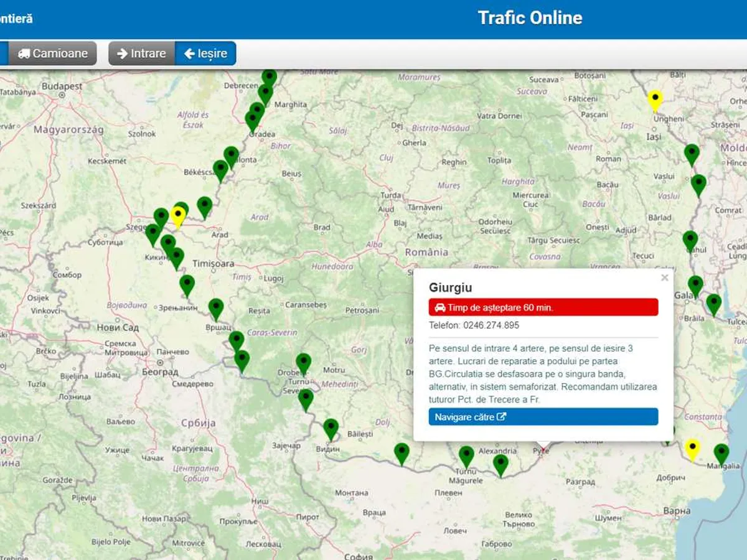This screenshot has width=747, height=560.
Task: Open the green marker at Mangalia
Action: [721, 452]
